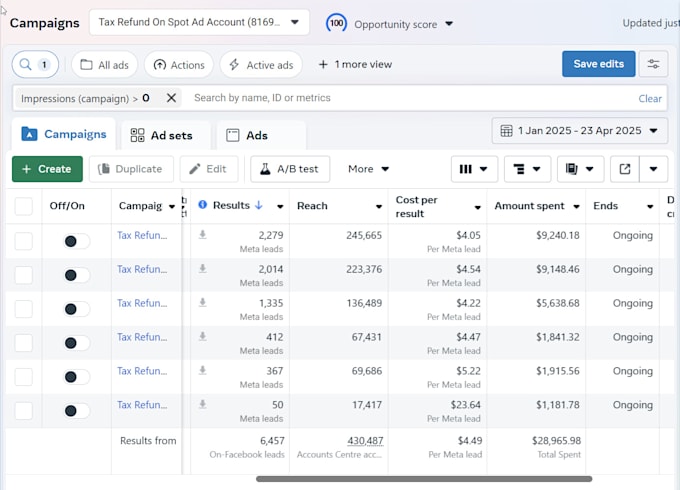Switch to the Ad sets tab
The image size is (680, 490).
(166, 135)
